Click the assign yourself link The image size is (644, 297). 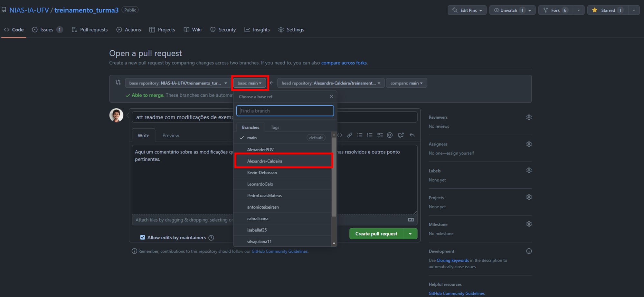[x=461, y=153]
